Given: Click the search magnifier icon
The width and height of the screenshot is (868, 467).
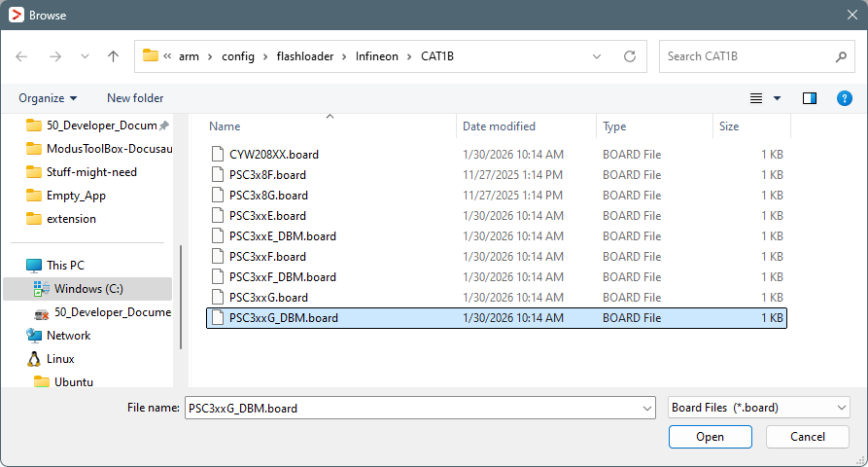Looking at the screenshot, I should click(x=841, y=56).
